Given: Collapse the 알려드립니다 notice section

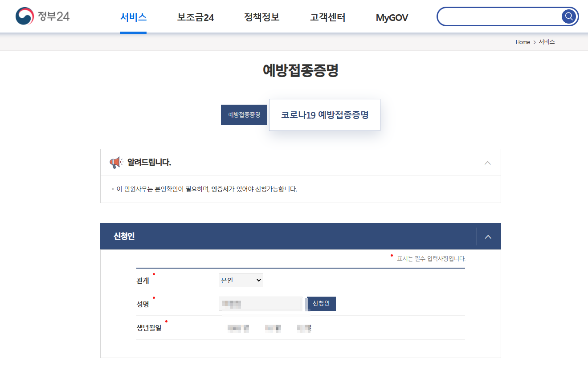Looking at the screenshot, I should (487, 162).
